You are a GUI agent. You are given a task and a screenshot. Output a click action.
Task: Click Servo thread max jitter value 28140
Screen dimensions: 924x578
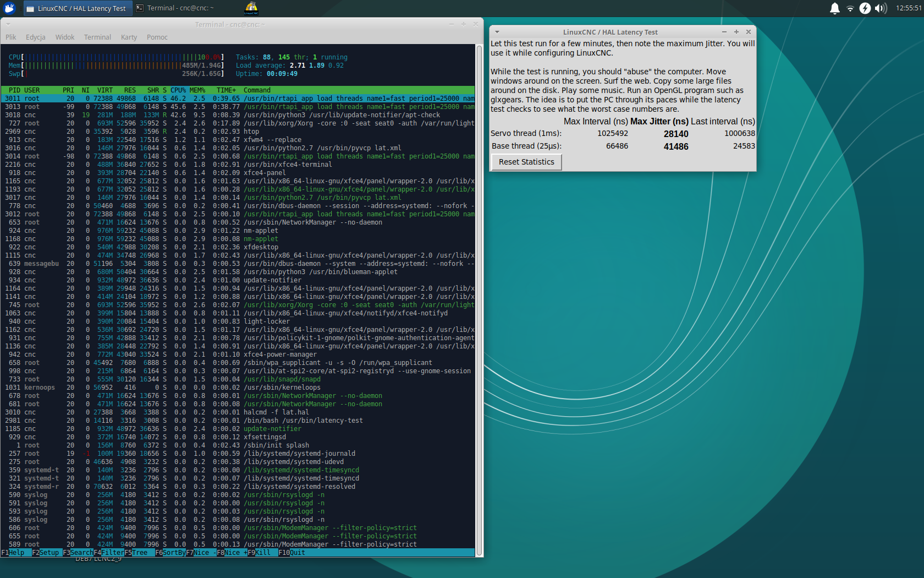tap(676, 134)
